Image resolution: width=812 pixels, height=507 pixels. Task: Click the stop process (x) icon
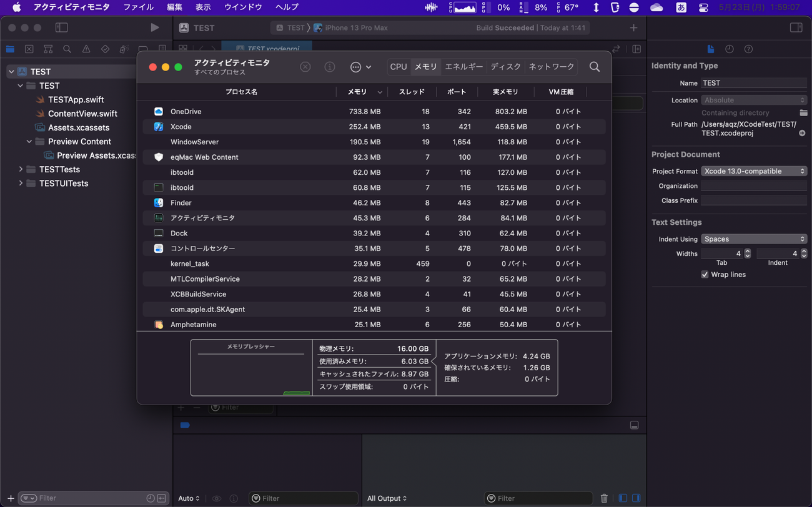(305, 67)
